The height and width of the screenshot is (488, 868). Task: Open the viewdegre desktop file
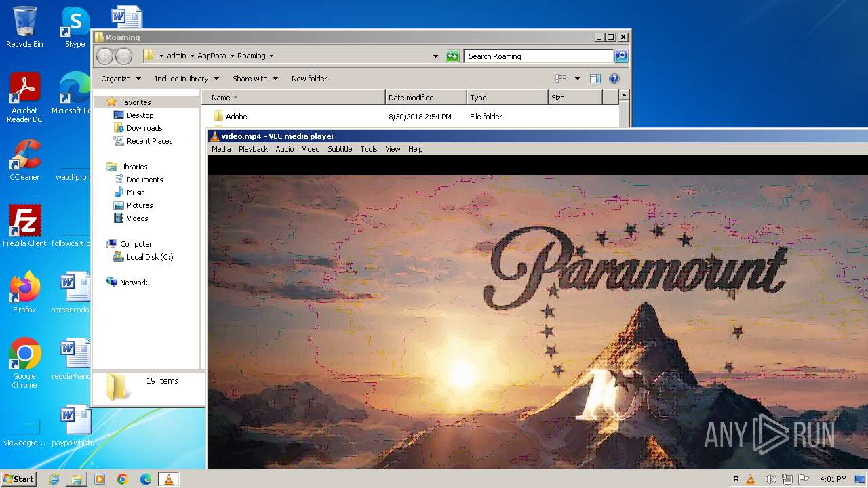coord(24,432)
